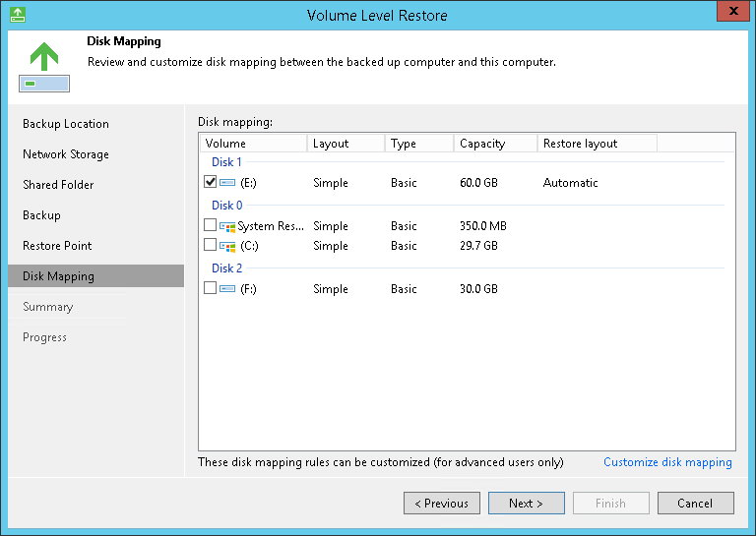Click the Restore layout column header
Image resolution: width=756 pixels, height=536 pixels.
click(580, 144)
